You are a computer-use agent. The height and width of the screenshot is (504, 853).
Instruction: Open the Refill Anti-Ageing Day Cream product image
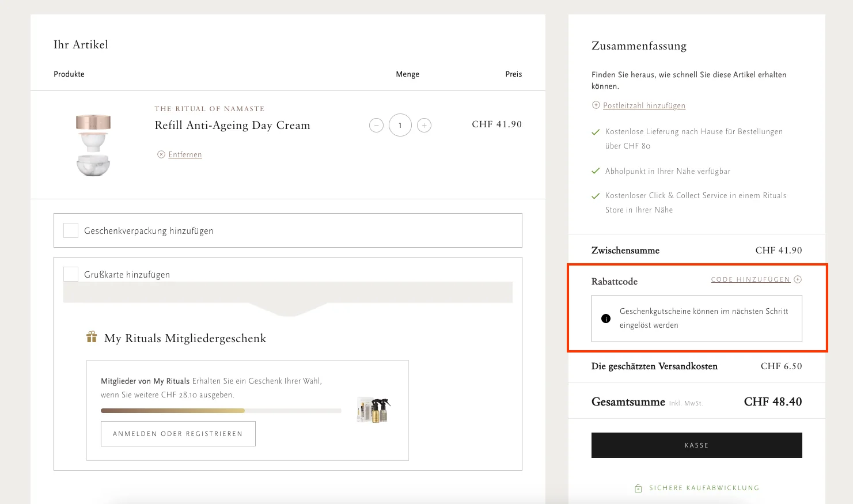pyautogui.click(x=93, y=145)
